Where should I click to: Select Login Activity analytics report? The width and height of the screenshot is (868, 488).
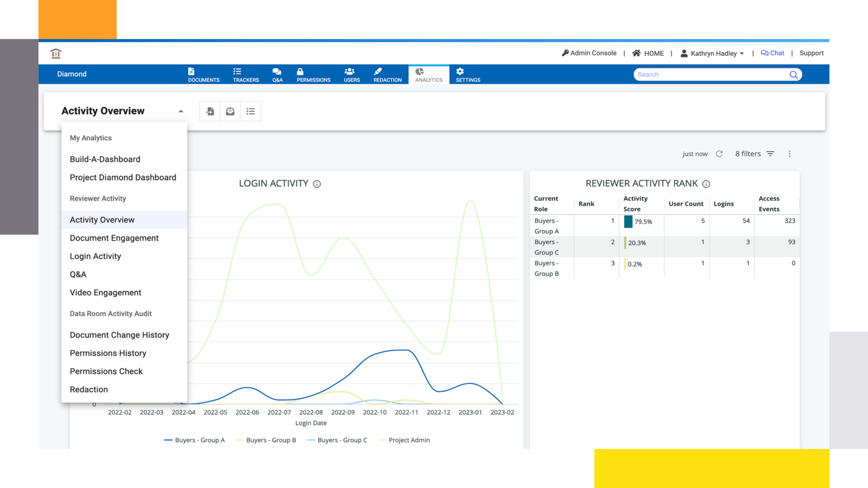(95, 256)
